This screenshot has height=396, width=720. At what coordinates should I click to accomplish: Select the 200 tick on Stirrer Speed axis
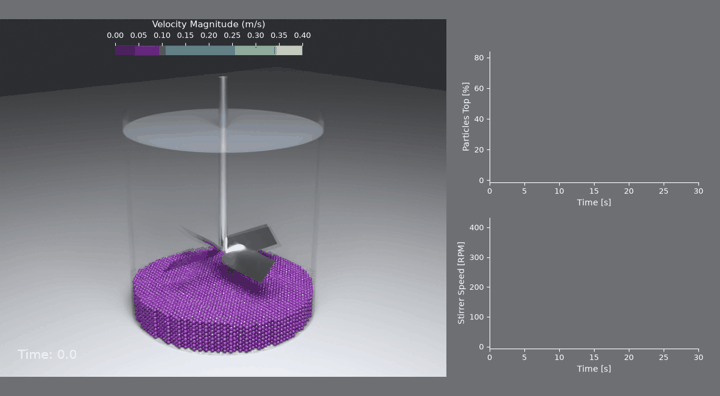tap(477, 287)
